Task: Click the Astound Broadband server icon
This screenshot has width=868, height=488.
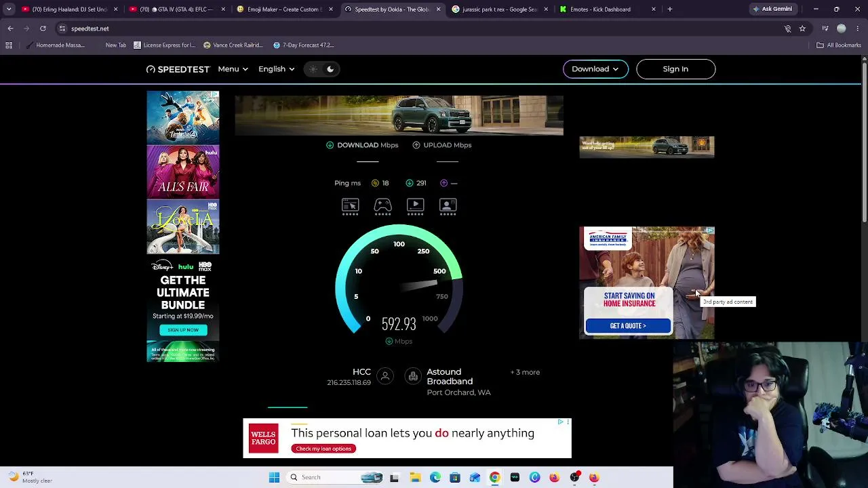Action: 413,376
